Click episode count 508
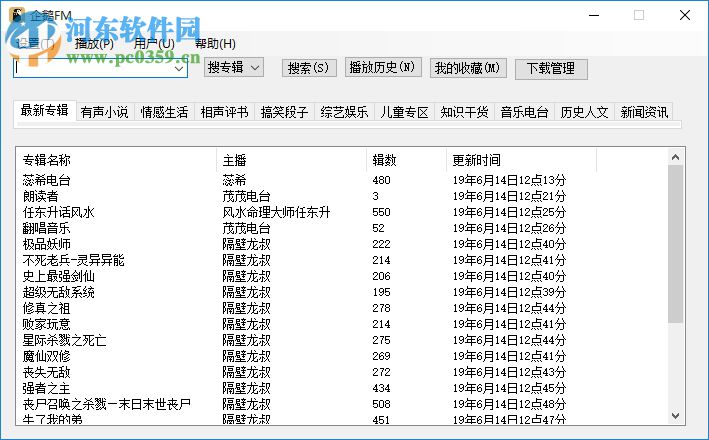The height and width of the screenshot is (440, 709). click(381, 404)
